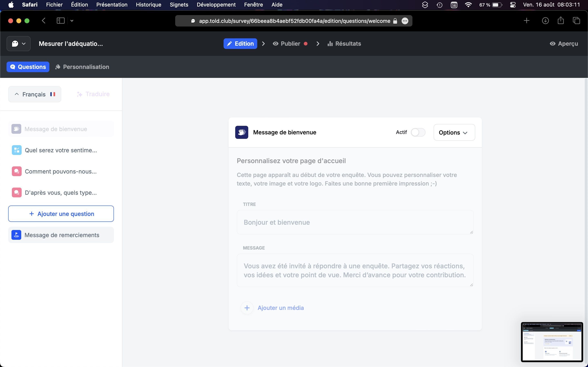588x367 pixels.
Task: Click Ajouter une question button
Action: [61, 213]
